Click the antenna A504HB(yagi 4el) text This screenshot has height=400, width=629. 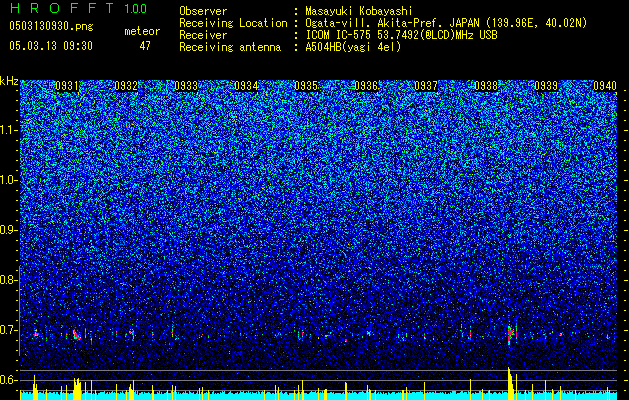pyautogui.click(x=353, y=47)
